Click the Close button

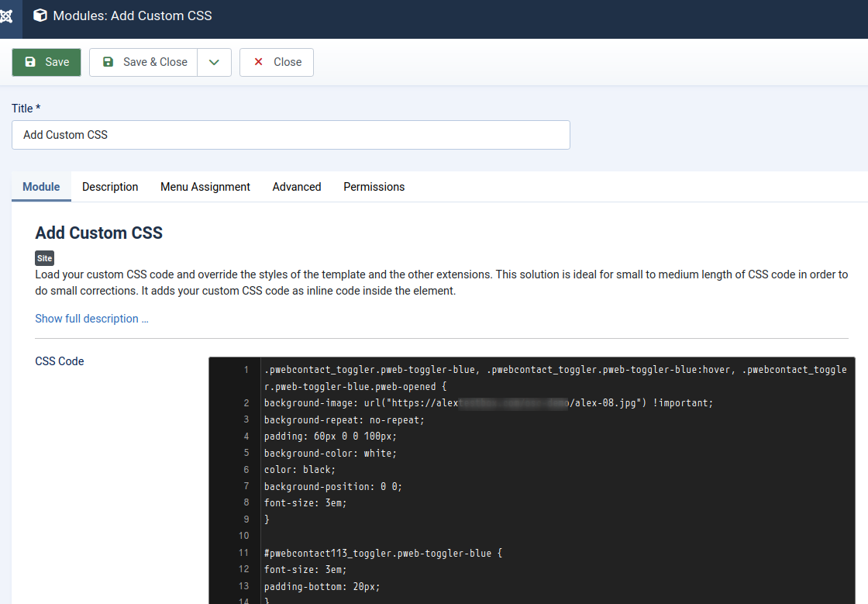(x=276, y=62)
